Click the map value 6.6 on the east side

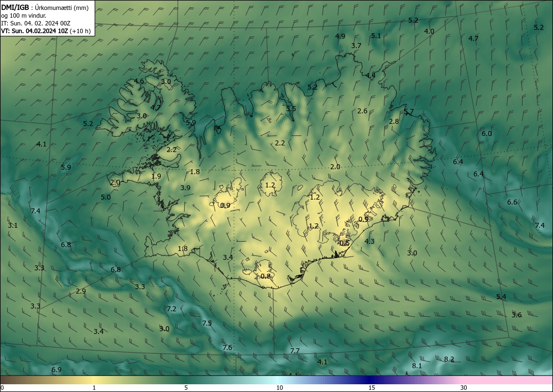click(512, 202)
